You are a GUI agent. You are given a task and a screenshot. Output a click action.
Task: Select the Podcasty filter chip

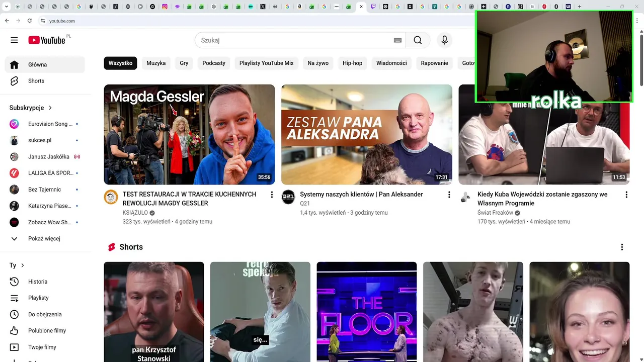(x=214, y=63)
